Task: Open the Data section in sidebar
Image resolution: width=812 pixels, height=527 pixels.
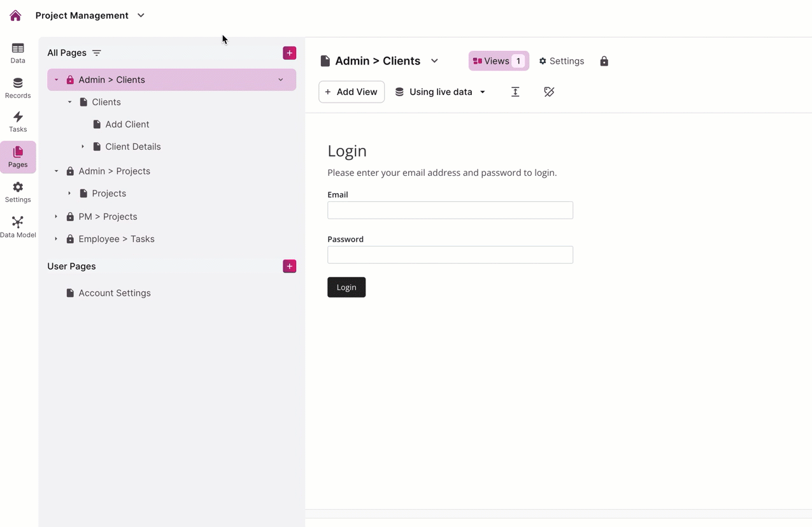Action: pyautogui.click(x=18, y=53)
